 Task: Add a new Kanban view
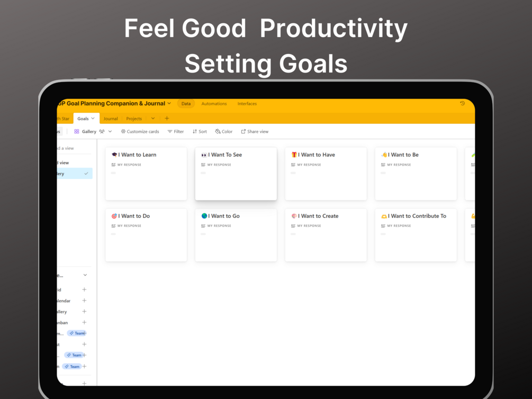coord(84,322)
